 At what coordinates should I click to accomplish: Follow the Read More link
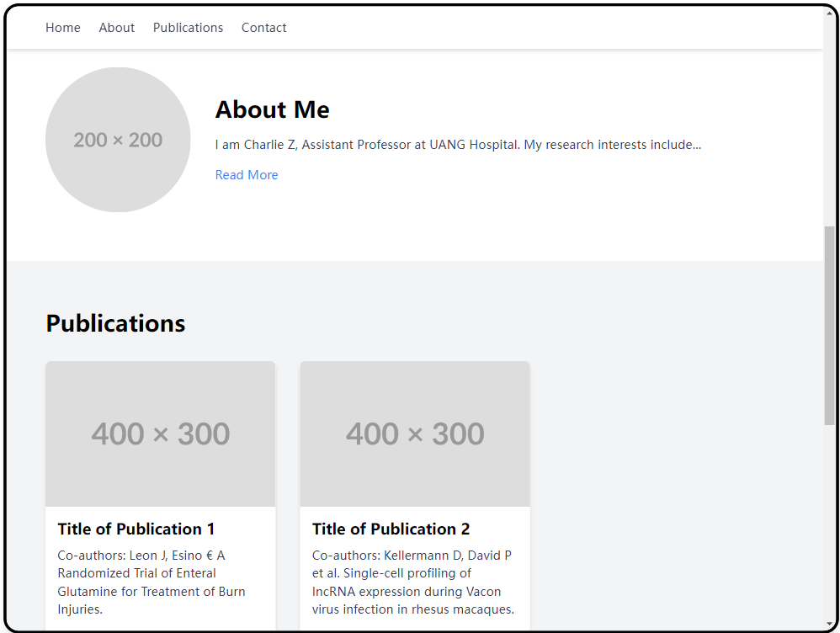[247, 175]
